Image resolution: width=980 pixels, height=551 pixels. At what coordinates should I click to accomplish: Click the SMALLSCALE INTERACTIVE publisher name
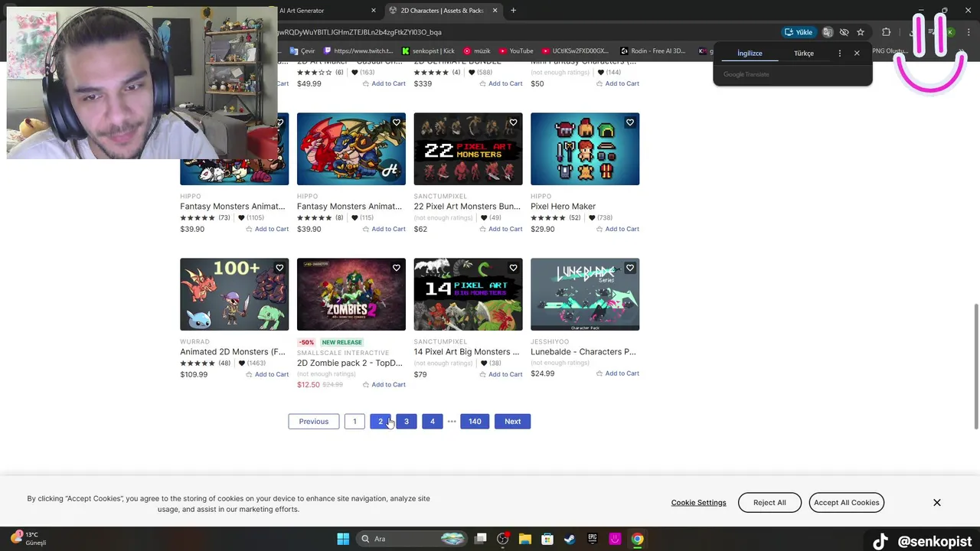pyautogui.click(x=343, y=353)
